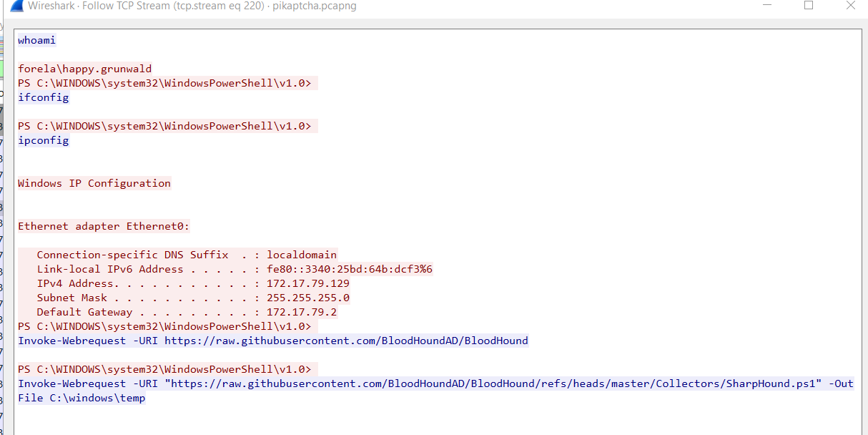Click the Link-local IPv6 Address line
Viewport: 868px width, 435px height.
235,269
